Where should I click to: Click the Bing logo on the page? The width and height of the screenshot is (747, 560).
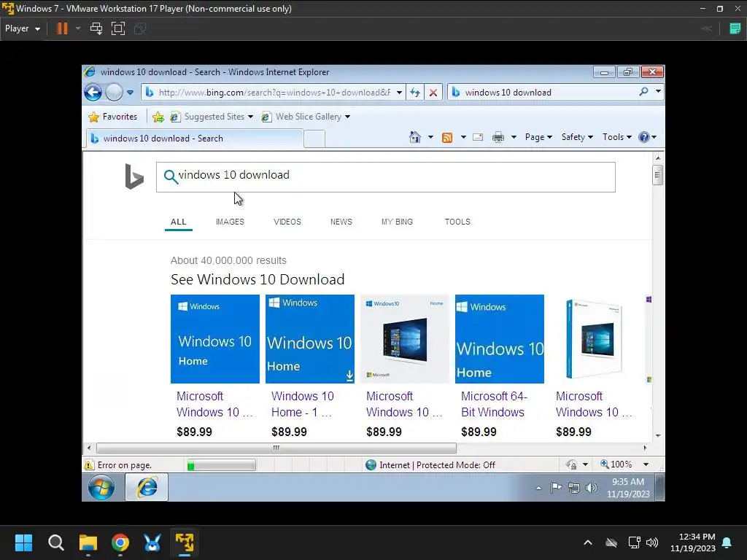tap(134, 176)
